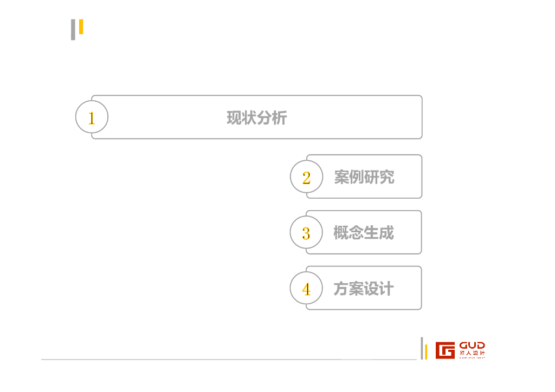
Task: Select the number 4 circle badge
Action: click(306, 288)
